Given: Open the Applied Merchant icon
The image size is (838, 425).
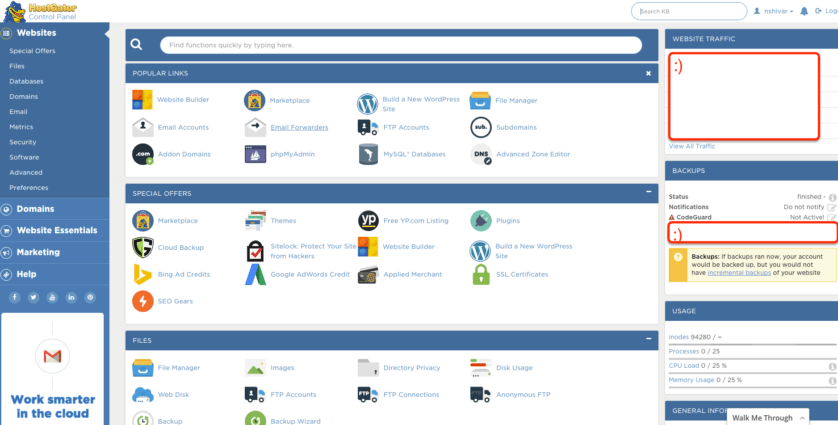Looking at the screenshot, I should [368, 274].
